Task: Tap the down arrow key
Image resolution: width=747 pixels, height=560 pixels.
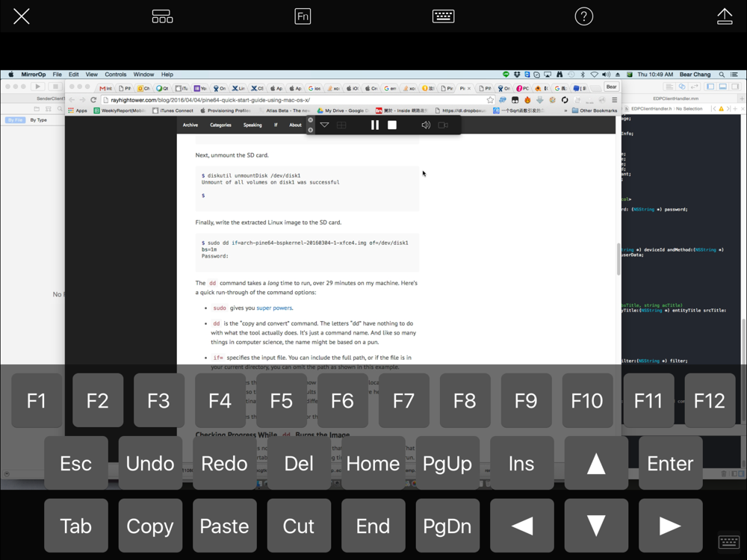Action: [x=596, y=526]
